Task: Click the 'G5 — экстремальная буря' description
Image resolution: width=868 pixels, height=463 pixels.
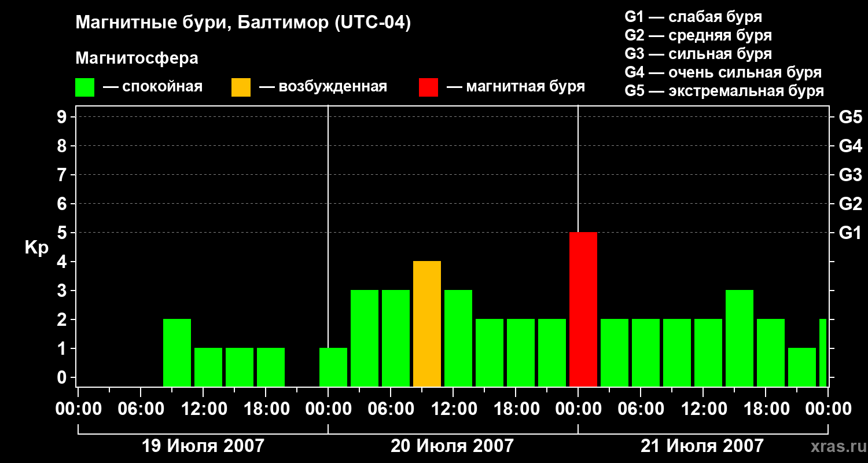Action: 724,91
